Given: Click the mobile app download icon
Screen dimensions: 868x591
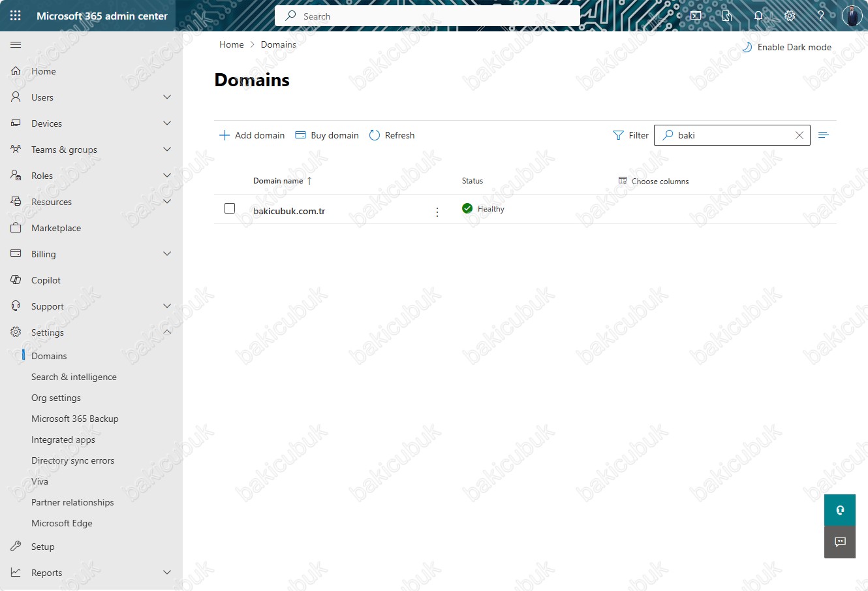Looking at the screenshot, I should click(x=727, y=16).
